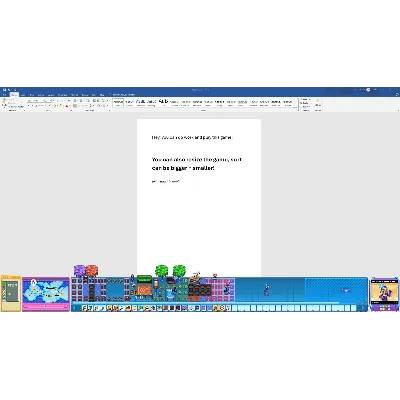
Task: Click the character standing in blue area
Action: click(x=266, y=290)
